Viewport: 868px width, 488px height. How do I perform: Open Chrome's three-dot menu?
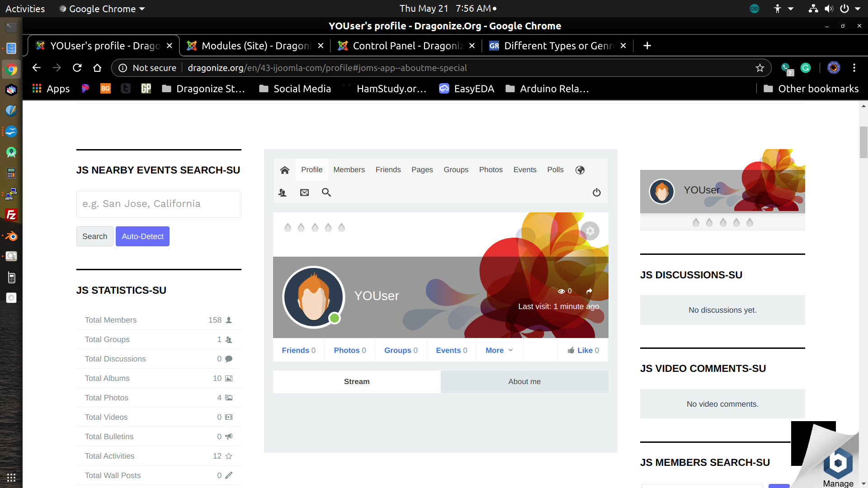pos(854,68)
